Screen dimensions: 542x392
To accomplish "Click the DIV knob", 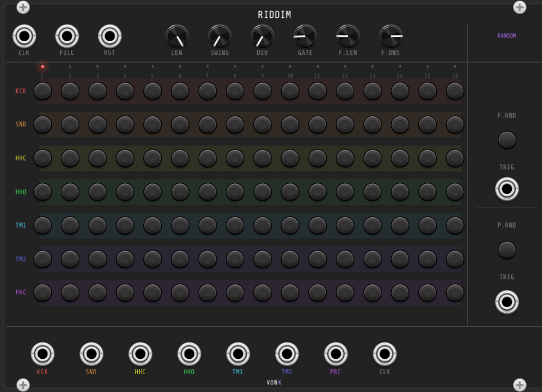I will (x=262, y=36).
